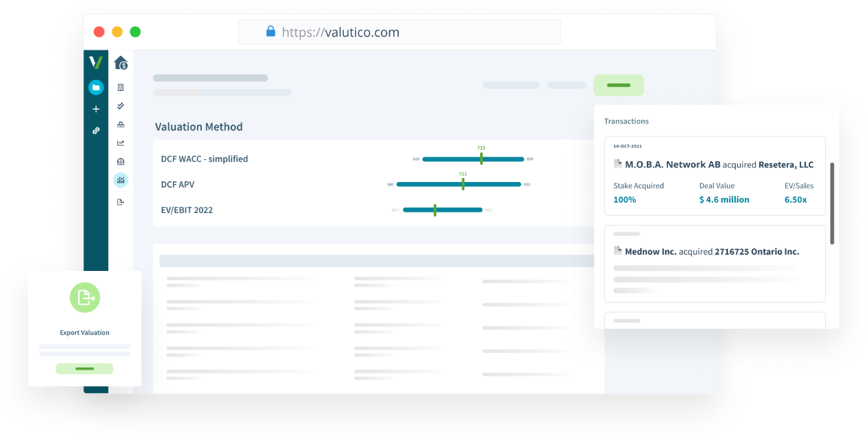This screenshot has height=444, width=868.
Task: Click the double-checkmark validation icon
Action: click(121, 106)
